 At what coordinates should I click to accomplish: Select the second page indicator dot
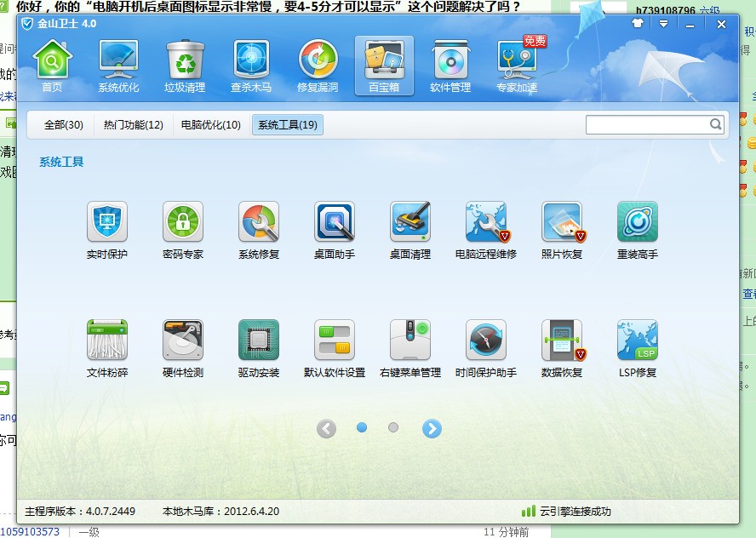coord(393,428)
